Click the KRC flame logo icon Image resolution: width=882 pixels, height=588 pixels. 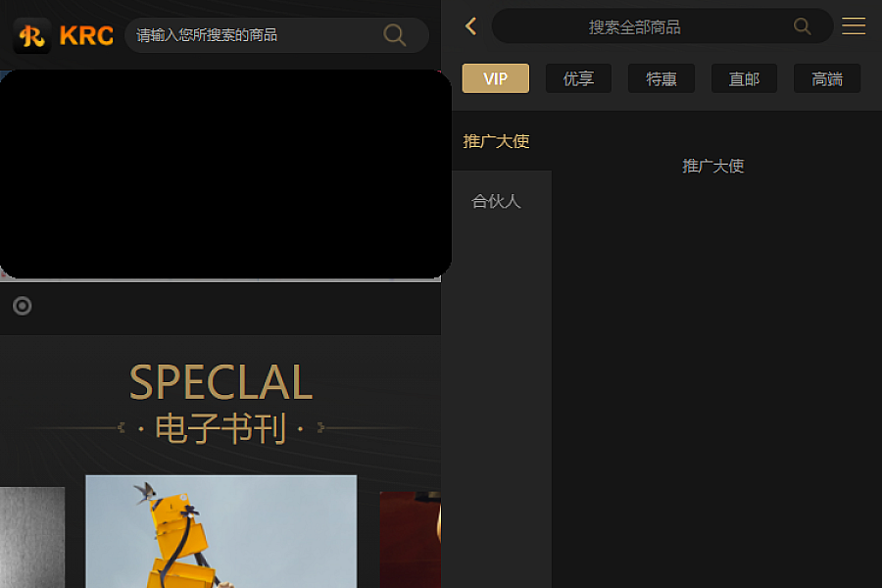[x=32, y=36]
